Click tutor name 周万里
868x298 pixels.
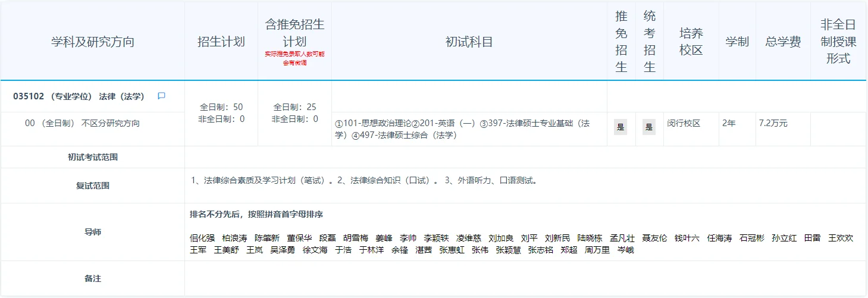coord(597,250)
